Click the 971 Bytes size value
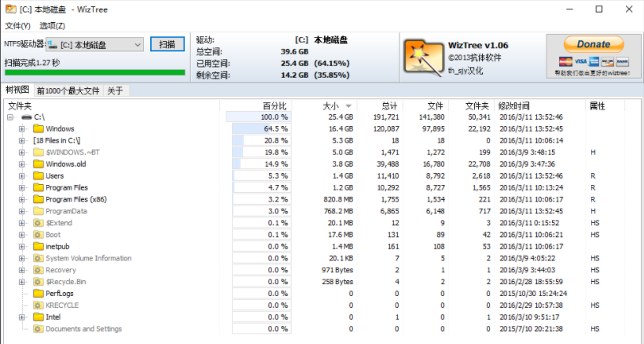This screenshot has height=344, width=644. tap(337, 270)
